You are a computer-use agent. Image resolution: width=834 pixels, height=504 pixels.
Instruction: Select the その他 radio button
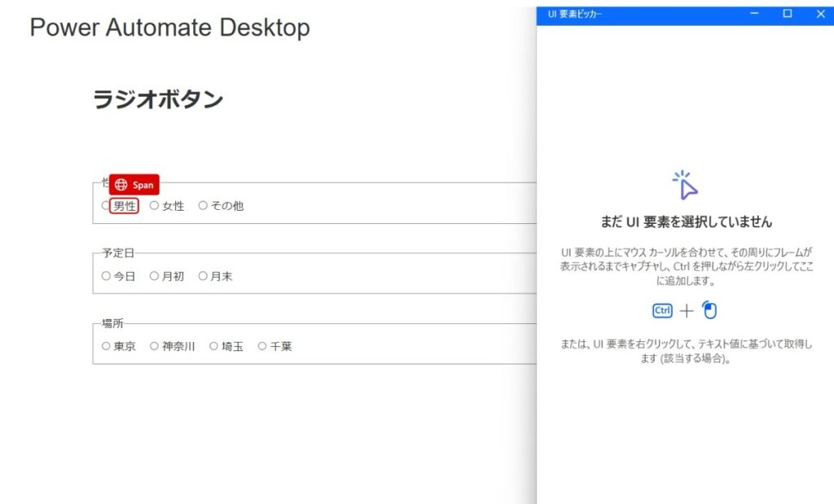[x=203, y=205]
